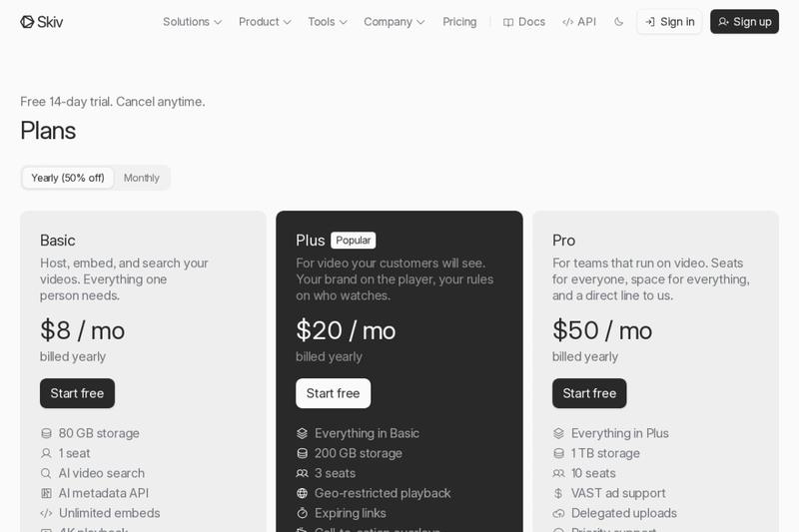Screen dimensions: 799x532
Task: Click the dollar icon beside VAST ad support
Action: pos(558,493)
